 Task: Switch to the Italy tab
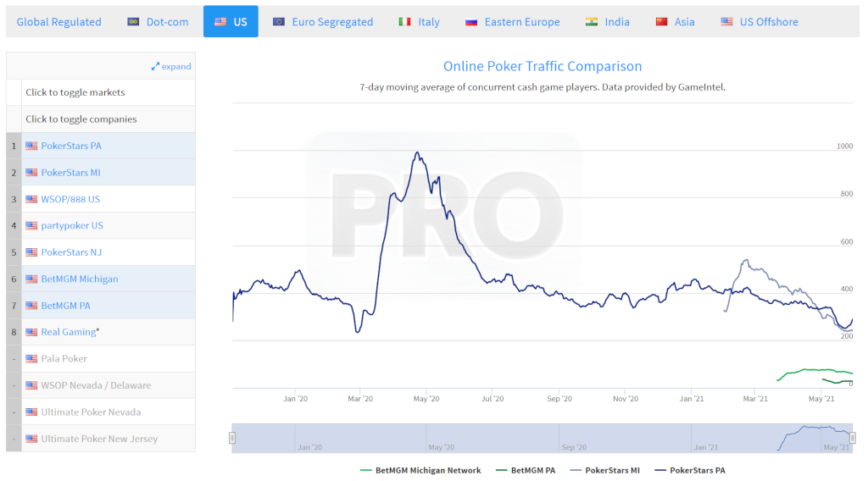(x=419, y=21)
